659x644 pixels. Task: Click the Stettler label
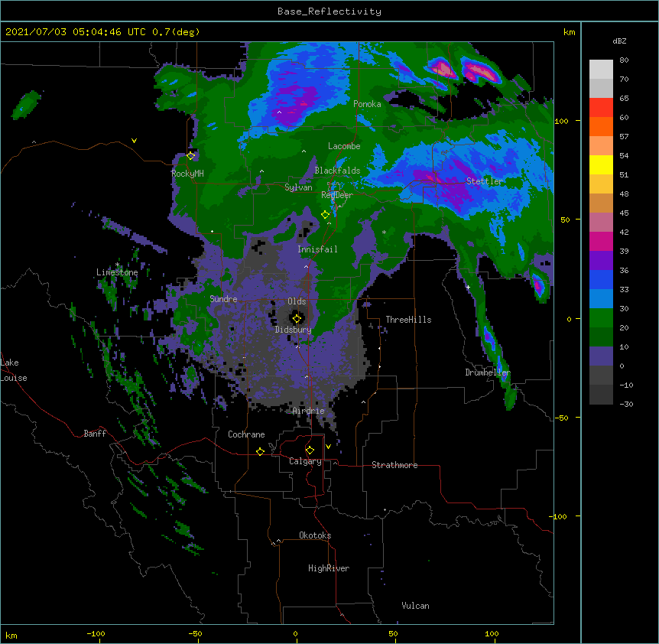485,181
